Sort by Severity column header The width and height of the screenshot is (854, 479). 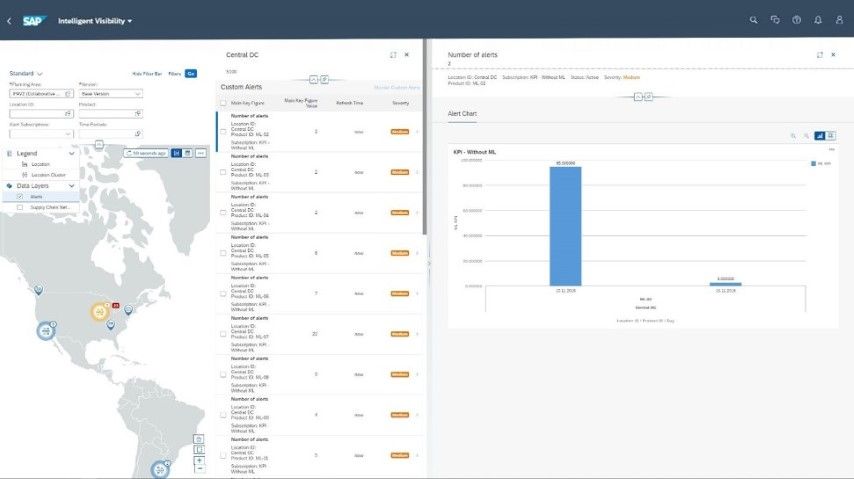[400, 103]
